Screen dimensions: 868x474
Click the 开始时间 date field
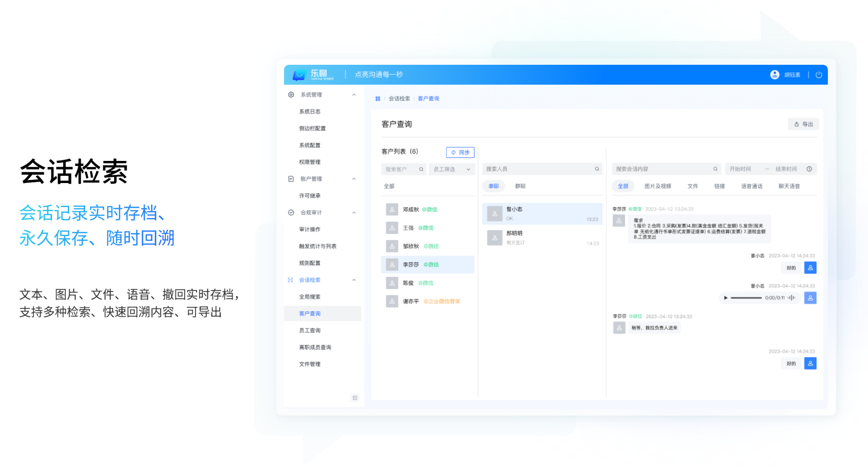[740, 169]
